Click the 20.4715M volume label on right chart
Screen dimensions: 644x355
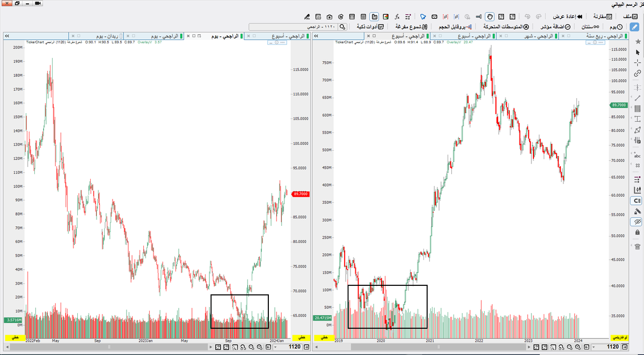(323, 318)
